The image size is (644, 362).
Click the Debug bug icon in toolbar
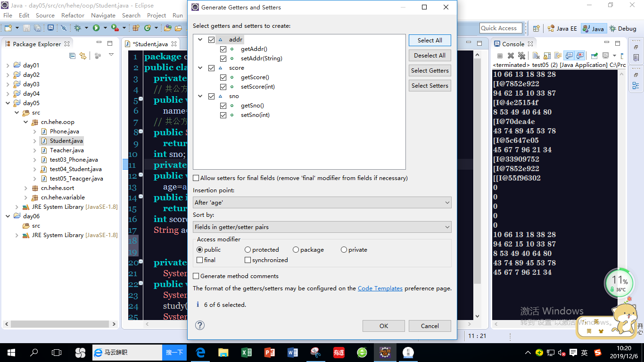pos(77,28)
